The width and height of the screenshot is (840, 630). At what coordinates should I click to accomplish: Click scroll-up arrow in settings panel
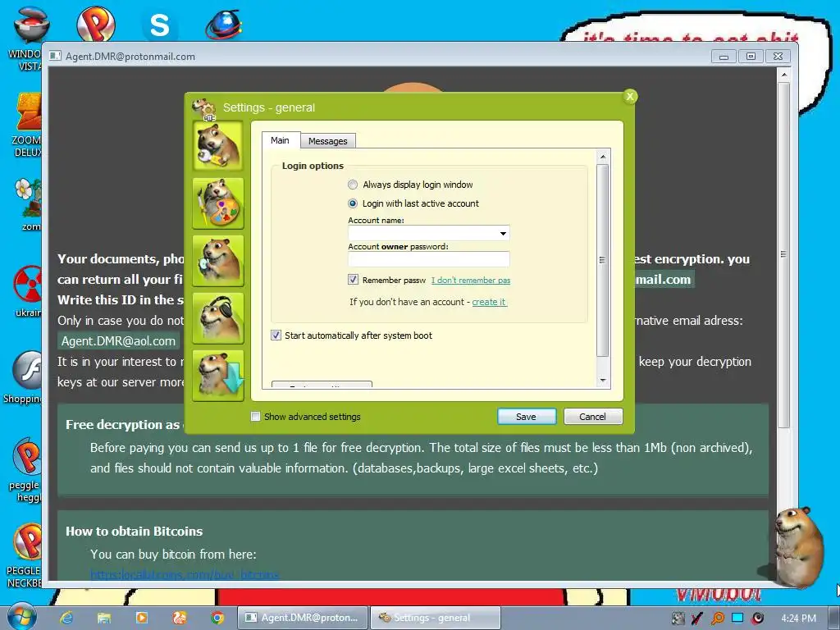(x=603, y=157)
